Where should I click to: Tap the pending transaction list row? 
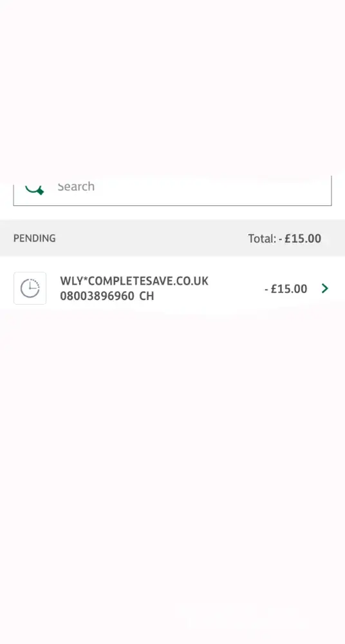172,289
